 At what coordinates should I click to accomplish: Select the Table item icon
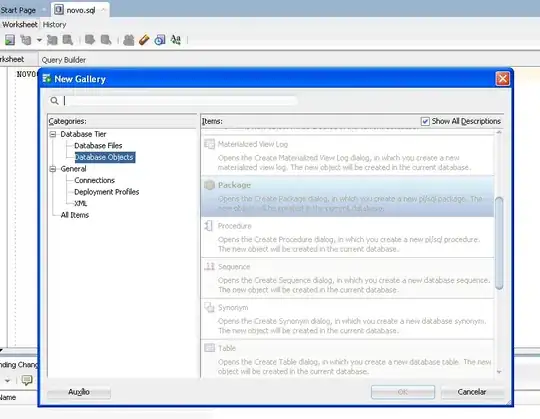coord(209,348)
